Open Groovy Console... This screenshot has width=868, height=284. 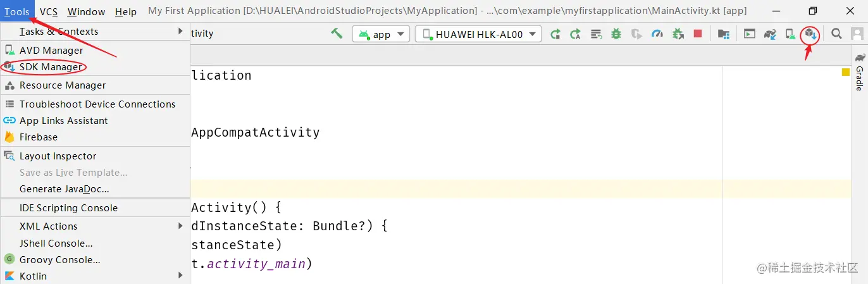tap(95, 259)
